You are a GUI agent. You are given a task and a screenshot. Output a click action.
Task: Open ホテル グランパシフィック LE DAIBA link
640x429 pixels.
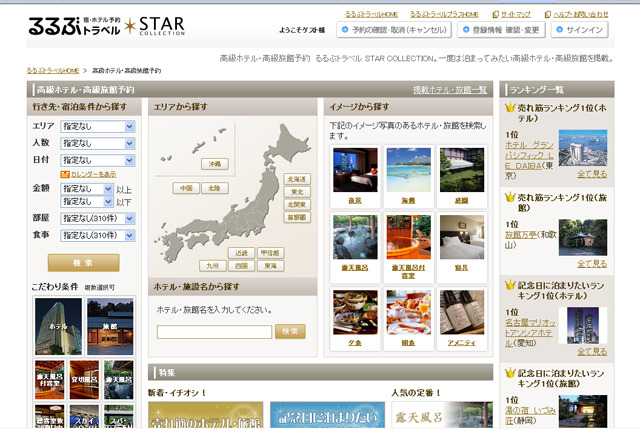click(x=529, y=156)
